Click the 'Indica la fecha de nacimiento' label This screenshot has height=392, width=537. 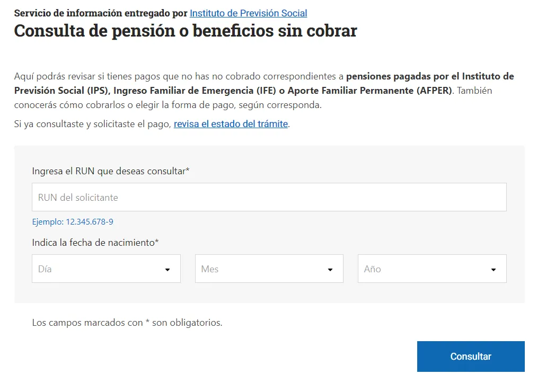pos(95,243)
